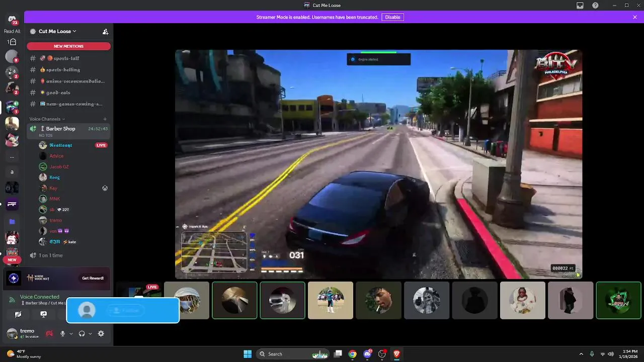Open the sports-talk channel

(x=69, y=58)
